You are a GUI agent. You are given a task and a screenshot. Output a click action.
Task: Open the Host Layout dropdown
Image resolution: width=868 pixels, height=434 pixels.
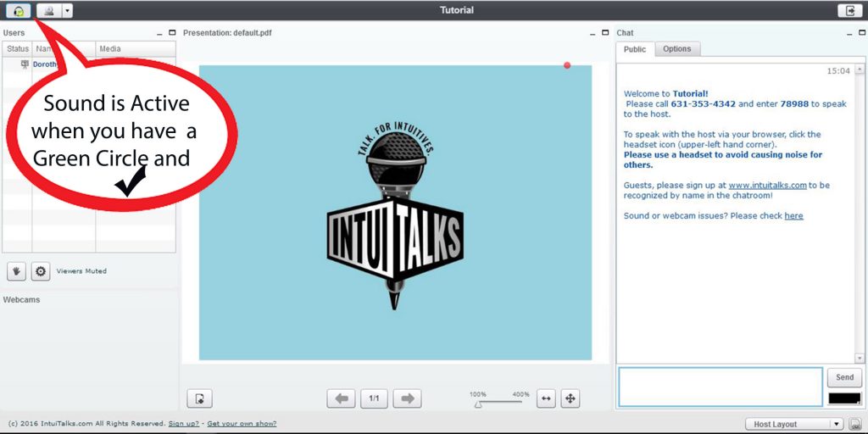[x=793, y=424]
